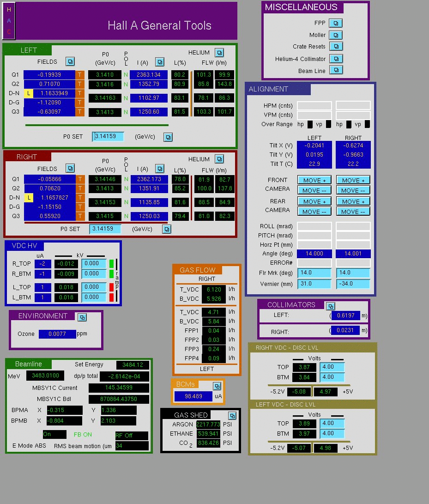Click LEFT D-N yellow L indicator
Viewport: 429px width, 504px height.
[x=29, y=93]
